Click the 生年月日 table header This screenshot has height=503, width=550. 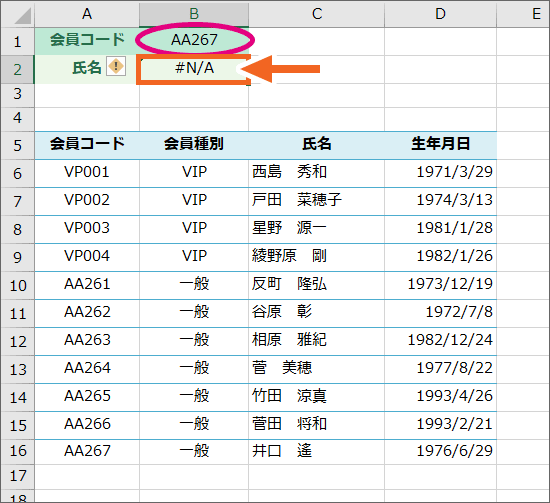tap(441, 143)
